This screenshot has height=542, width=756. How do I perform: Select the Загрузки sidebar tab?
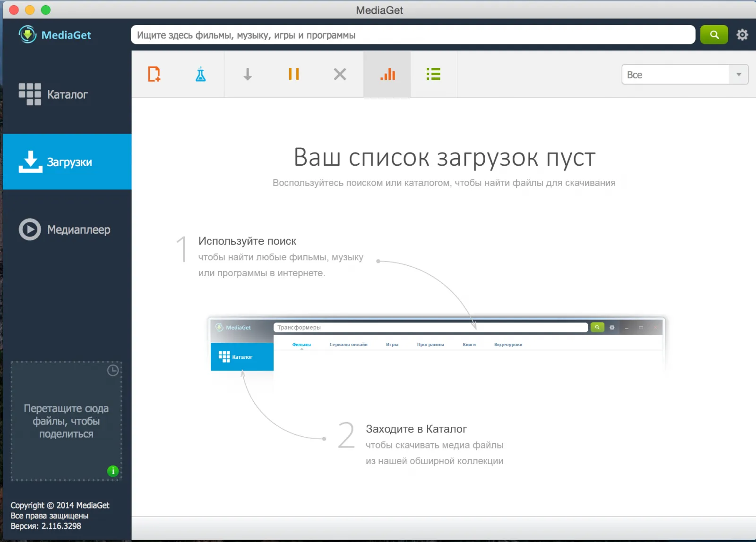pyautogui.click(x=67, y=162)
